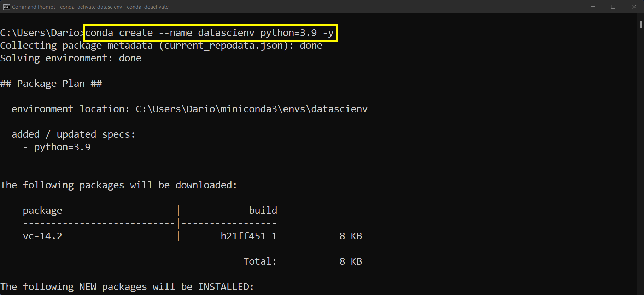
Task: Click the vertical scrollbar thumb
Action: [x=641, y=25]
